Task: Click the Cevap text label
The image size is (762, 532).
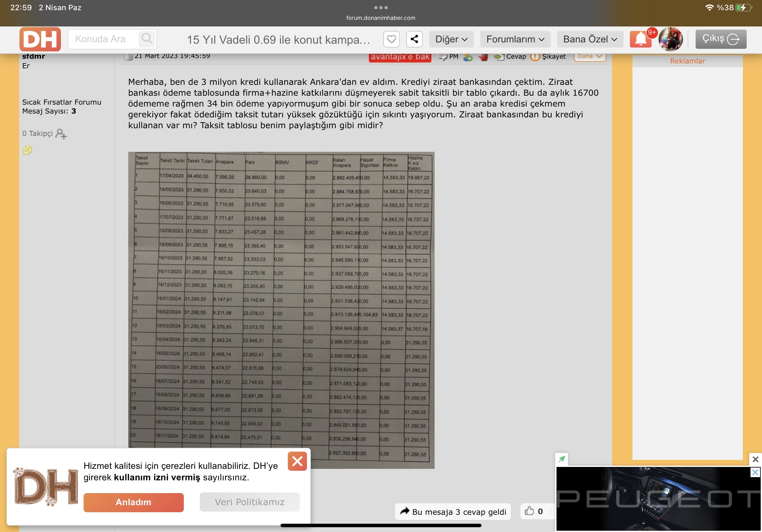Action: point(516,57)
